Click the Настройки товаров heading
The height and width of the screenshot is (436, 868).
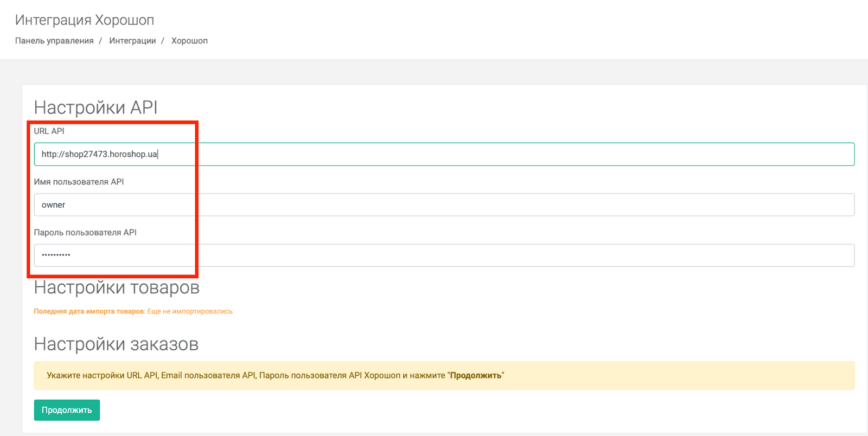117,287
